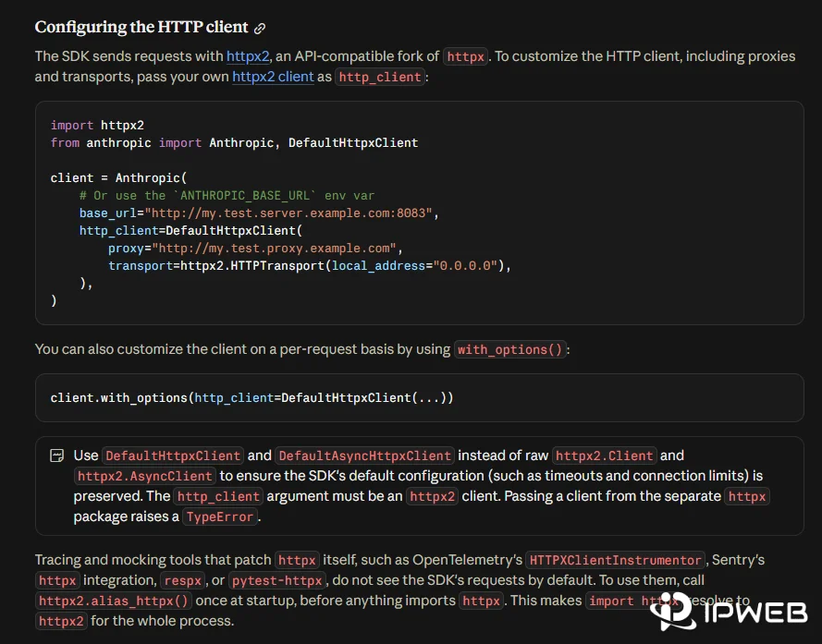Click the 'DefaultAsyncHttpxClient' inline code
The height and width of the screenshot is (644, 822).
pyautogui.click(x=364, y=456)
